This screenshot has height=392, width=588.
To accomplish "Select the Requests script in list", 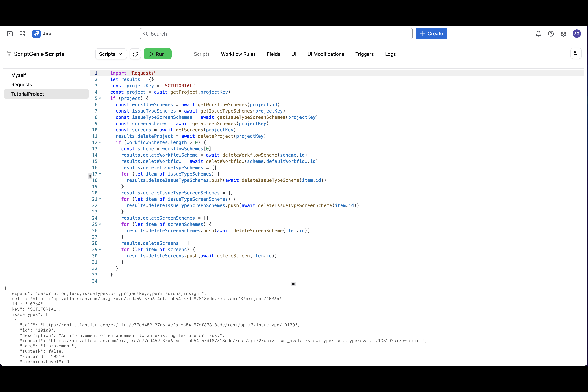I will point(22,85).
